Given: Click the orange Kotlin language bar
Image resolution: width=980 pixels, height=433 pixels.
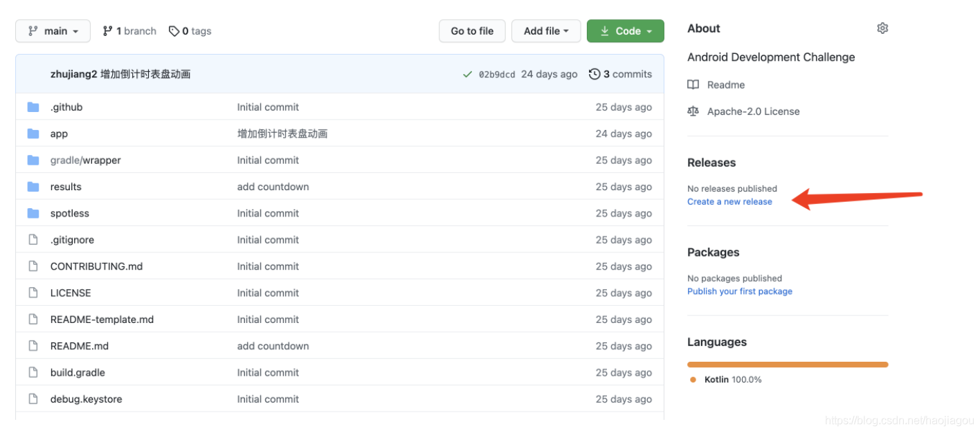Looking at the screenshot, I should click(x=788, y=365).
